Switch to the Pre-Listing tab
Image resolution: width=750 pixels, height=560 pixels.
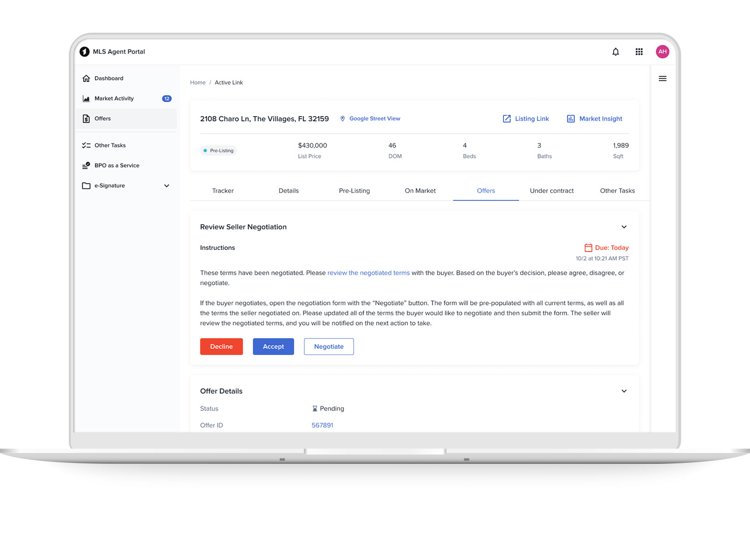point(354,191)
